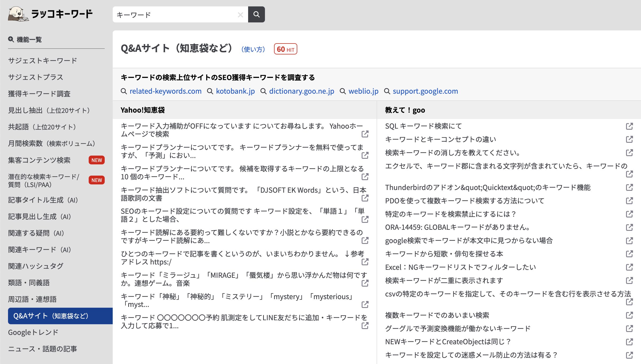Investigate weblio.jp SEO keywords
Viewport: 641px width, 364px height.
(x=364, y=91)
